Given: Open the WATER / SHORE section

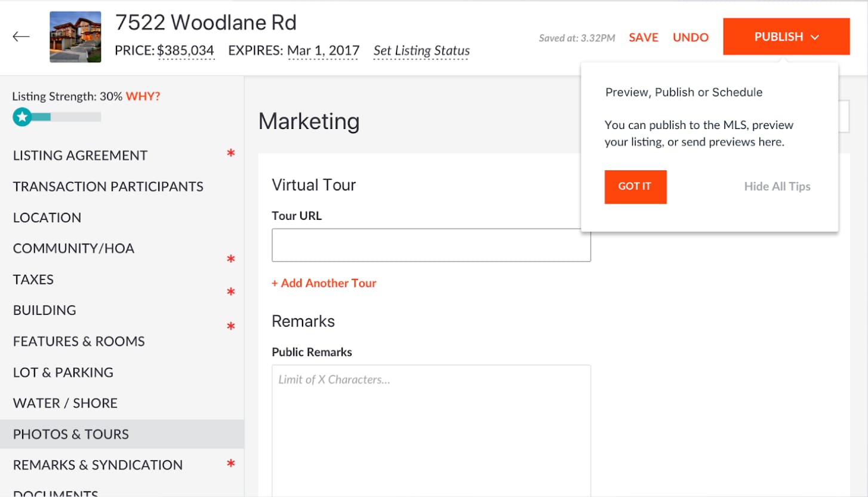Looking at the screenshot, I should (x=64, y=403).
